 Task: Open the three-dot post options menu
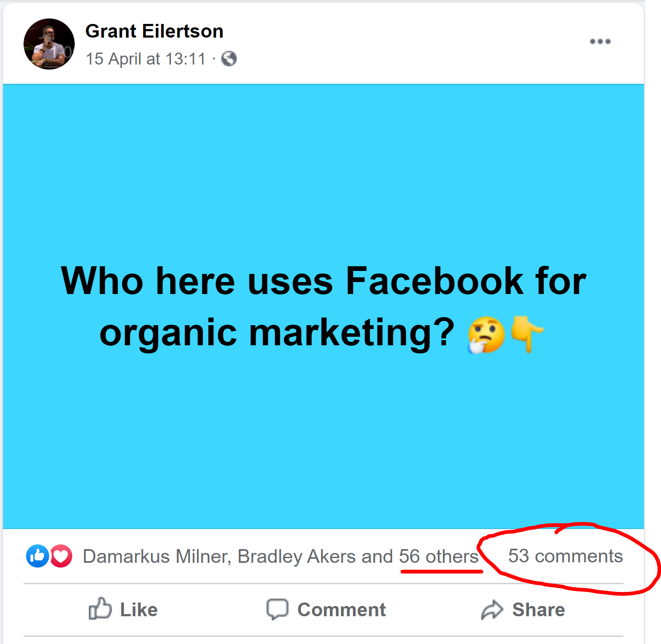coord(600,41)
